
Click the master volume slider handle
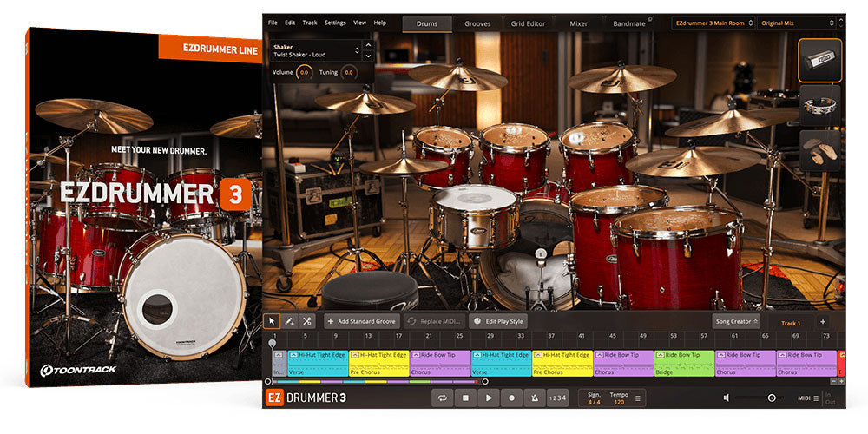[x=772, y=398]
